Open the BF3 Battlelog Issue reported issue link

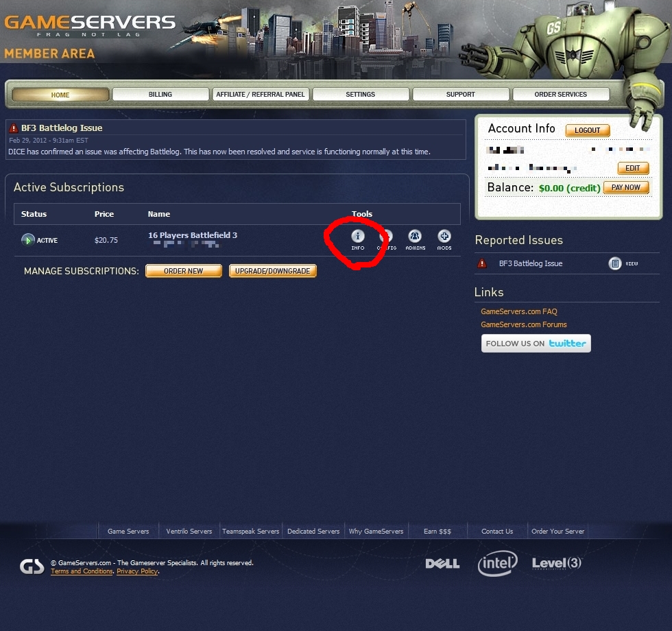pyautogui.click(x=531, y=263)
